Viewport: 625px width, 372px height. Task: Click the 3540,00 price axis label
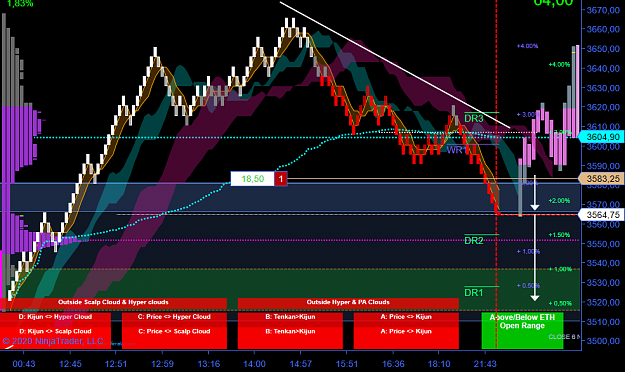(x=603, y=263)
